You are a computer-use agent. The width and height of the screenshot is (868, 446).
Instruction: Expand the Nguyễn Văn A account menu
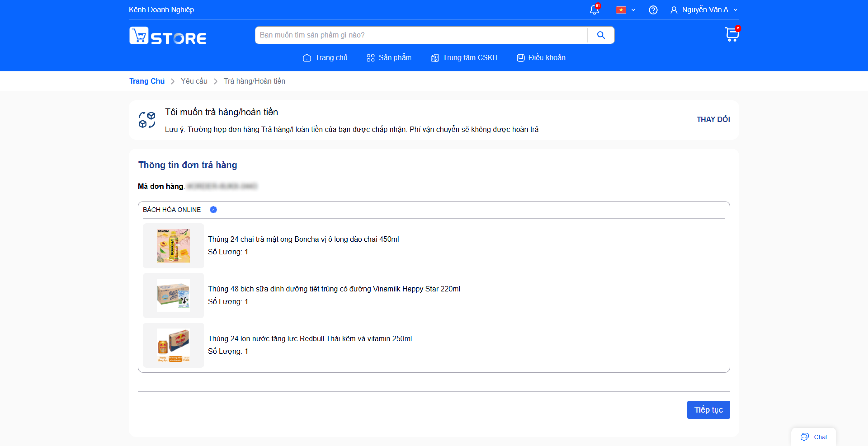[x=704, y=10]
